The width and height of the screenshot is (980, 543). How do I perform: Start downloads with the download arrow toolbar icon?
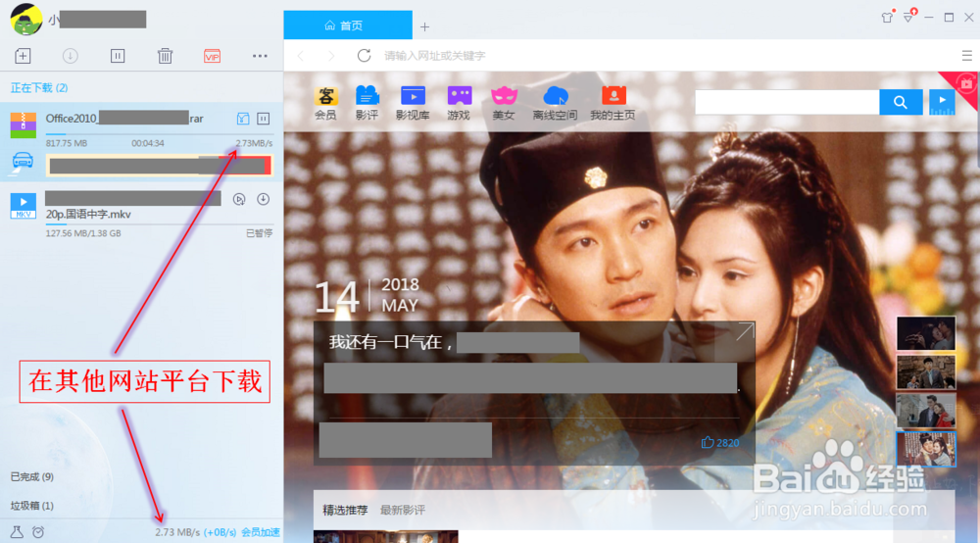70,56
